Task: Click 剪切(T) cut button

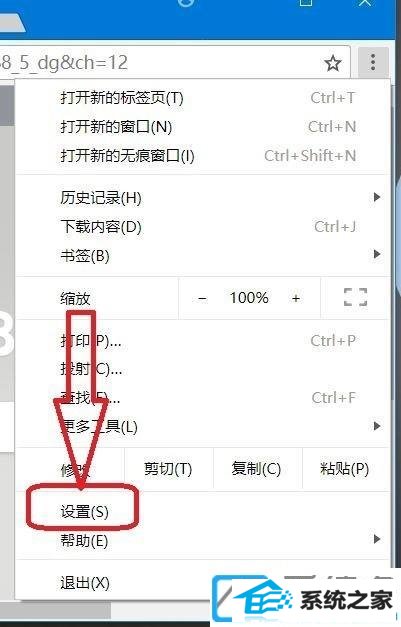Action: [x=169, y=469]
